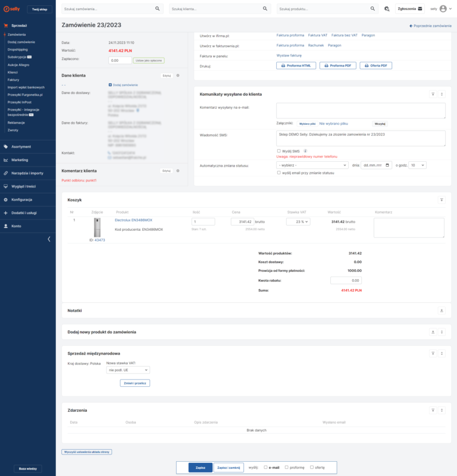The height and width of the screenshot is (476, 457).
Task: Click the SMS info icon
Action: (x=305, y=151)
